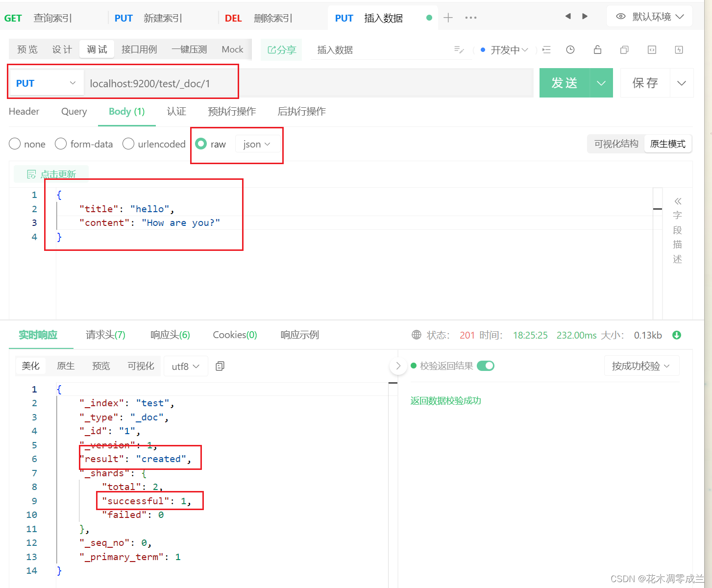Viewport: 712px width, 588px height.
Task: Navigate tabs right with the arrow
Action: (585, 16)
